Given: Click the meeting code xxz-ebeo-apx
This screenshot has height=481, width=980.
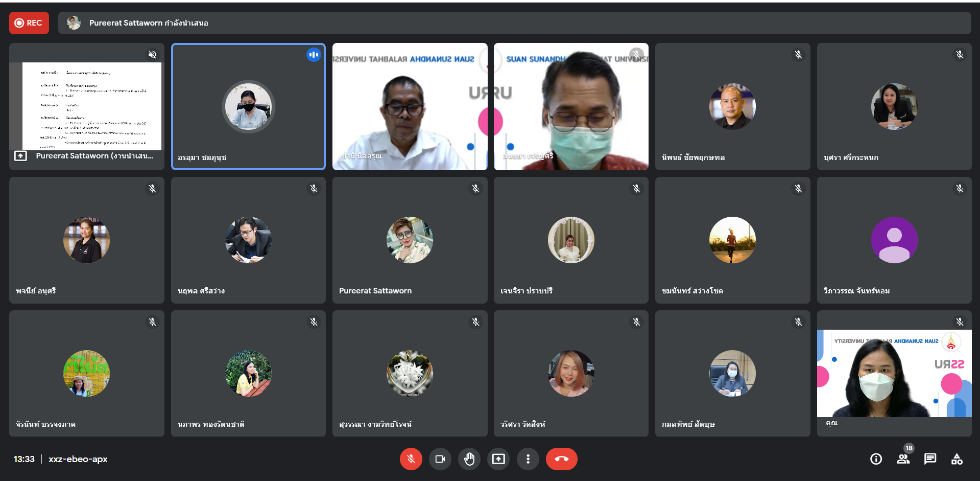Looking at the screenshot, I should (78, 459).
